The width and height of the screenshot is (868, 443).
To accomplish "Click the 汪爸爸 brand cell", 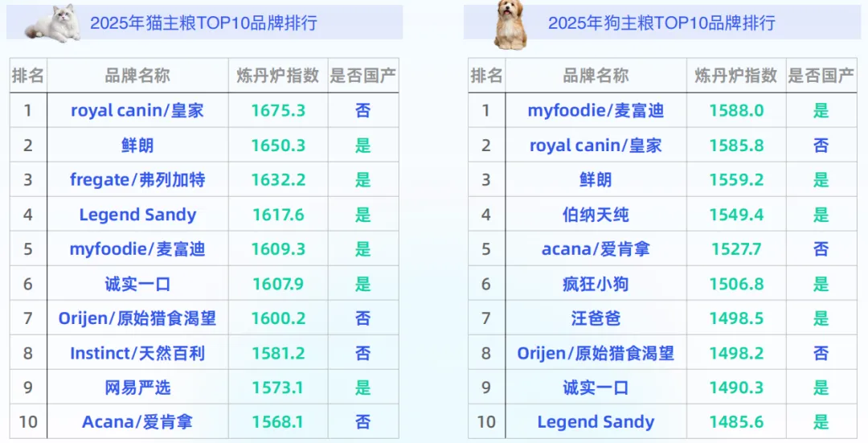I will 596,318.
